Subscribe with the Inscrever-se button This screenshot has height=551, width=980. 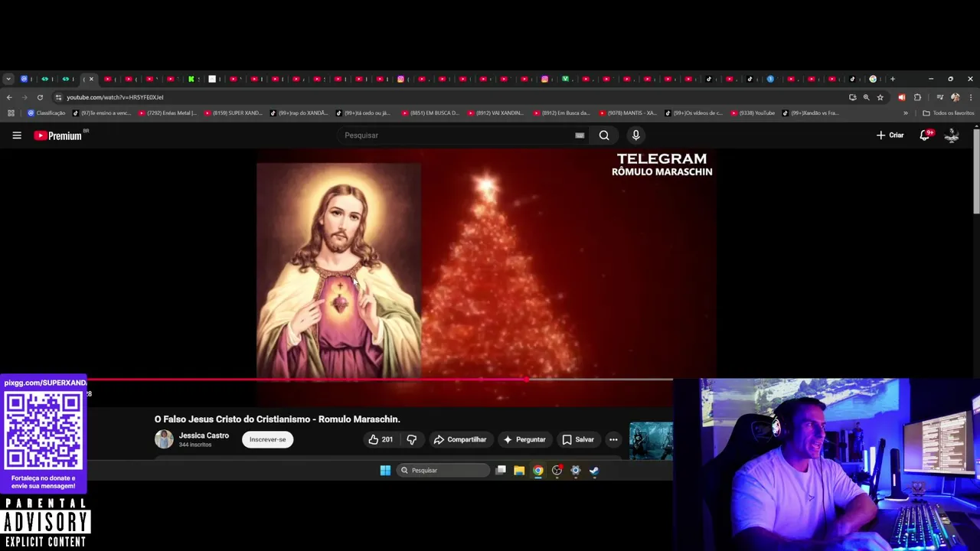(267, 439)
